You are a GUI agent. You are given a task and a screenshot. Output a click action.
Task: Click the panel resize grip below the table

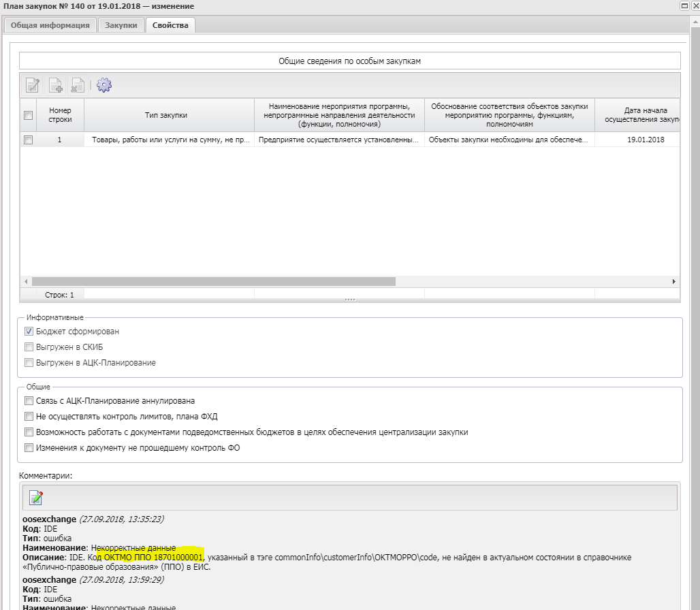[350, 300]
